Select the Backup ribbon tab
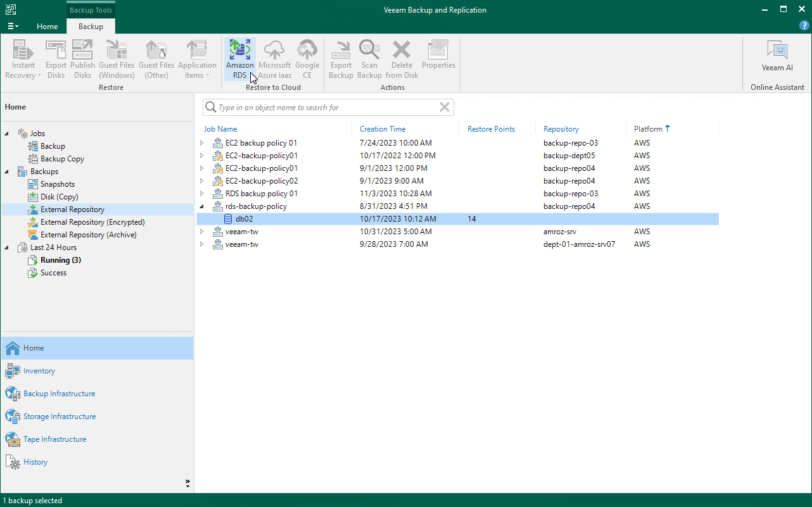The width and height of the screenshot is (812, 507). [91, 27]
